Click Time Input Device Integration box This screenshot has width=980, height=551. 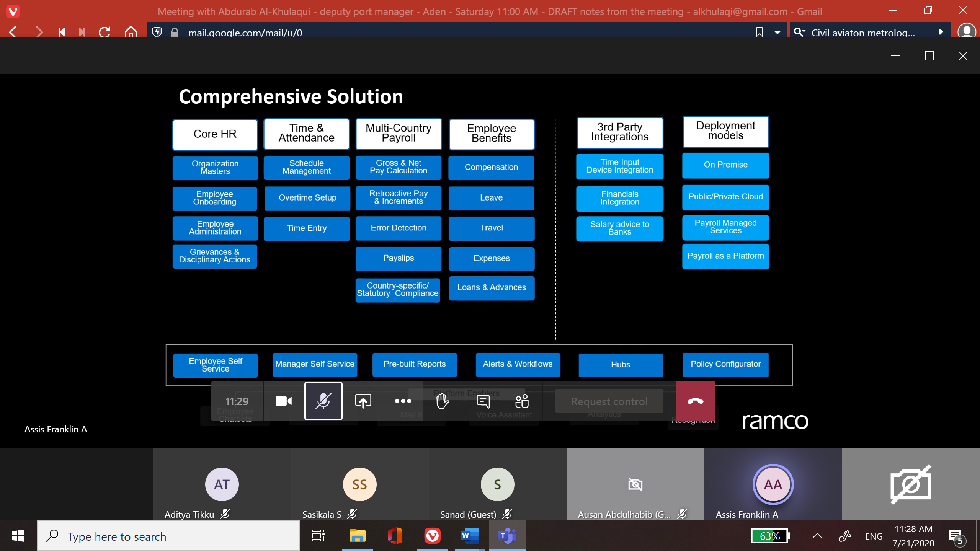tap(620, 166)
